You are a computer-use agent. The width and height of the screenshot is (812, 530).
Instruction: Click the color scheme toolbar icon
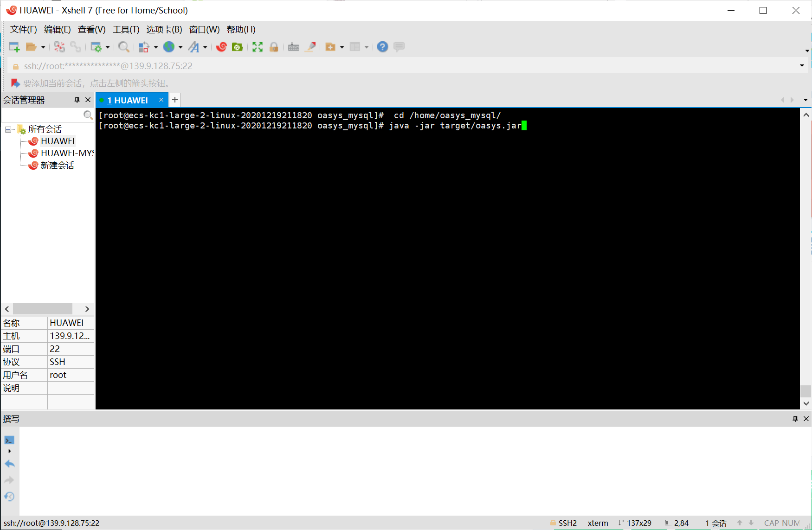pyautogui.click(x=144, y=47)
